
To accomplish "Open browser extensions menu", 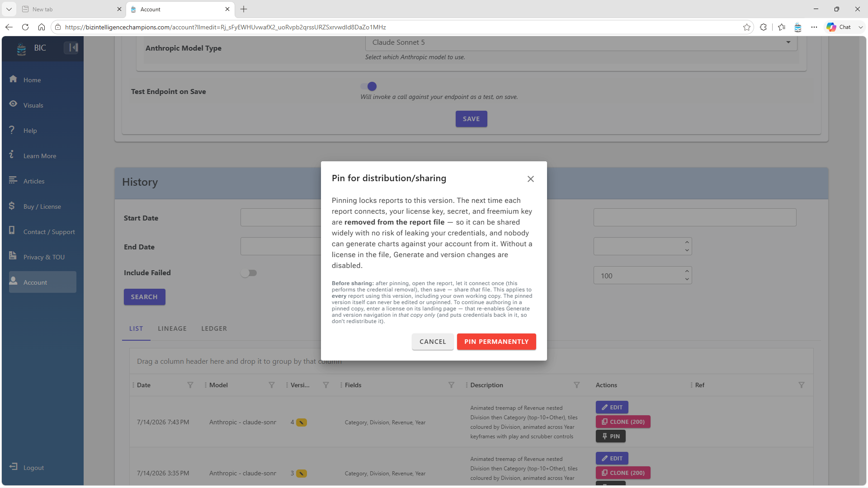I will tap(764, 27).
